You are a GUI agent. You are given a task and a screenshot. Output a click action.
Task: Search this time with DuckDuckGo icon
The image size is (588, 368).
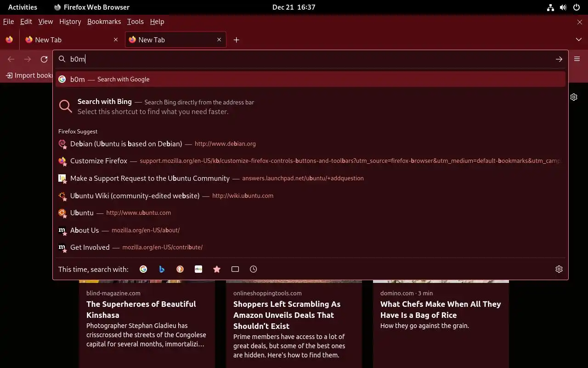(180, 269)
